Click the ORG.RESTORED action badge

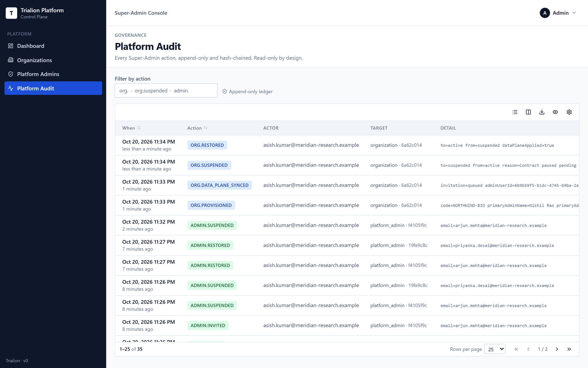pos(207,145)
